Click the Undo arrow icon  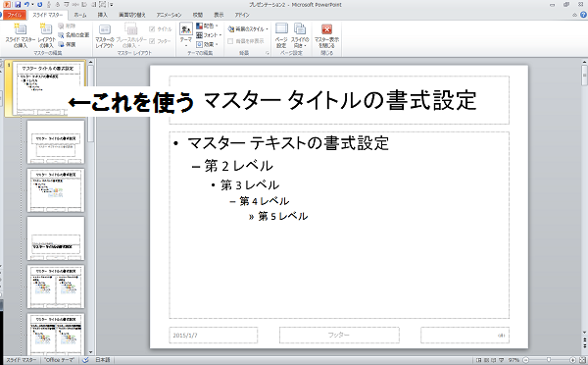coord(26,5)
